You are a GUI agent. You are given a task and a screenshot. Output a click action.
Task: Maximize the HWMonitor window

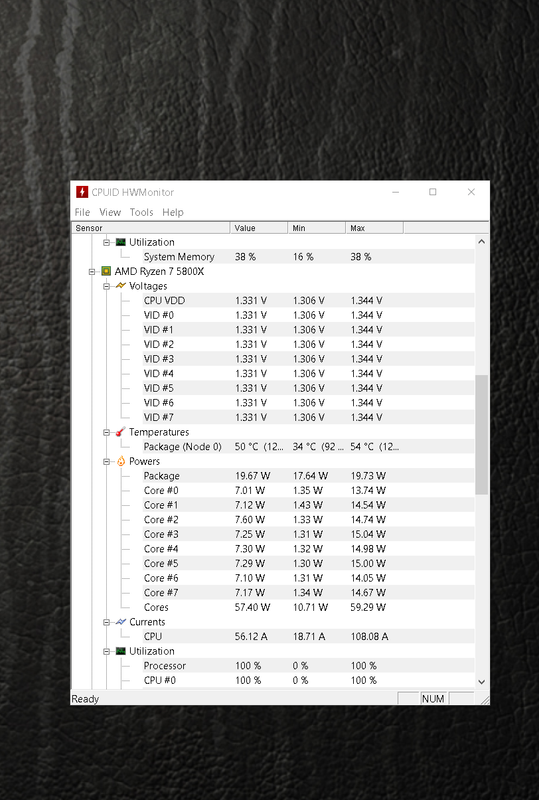433,192
